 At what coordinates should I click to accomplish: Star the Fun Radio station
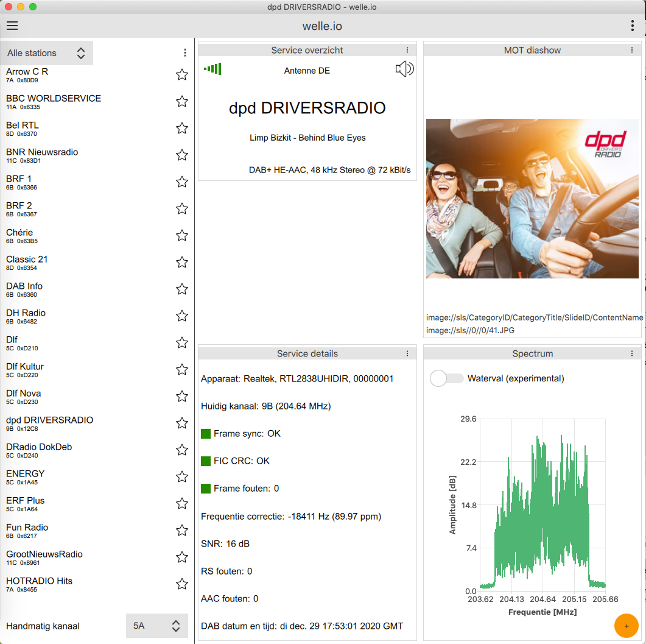(x=182, y=530)
